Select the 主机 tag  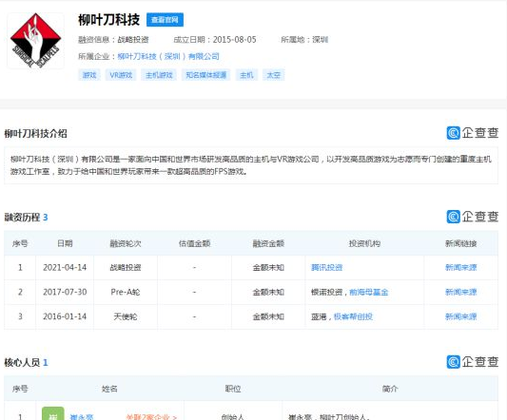coord(246,75)
